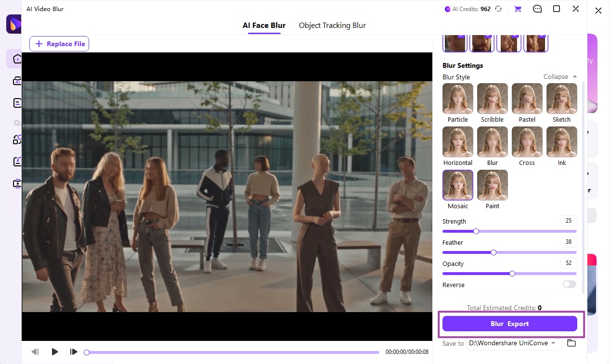Switch to the Object Tracking Blur tab
The image size is (610, 364).
point(332,25)
